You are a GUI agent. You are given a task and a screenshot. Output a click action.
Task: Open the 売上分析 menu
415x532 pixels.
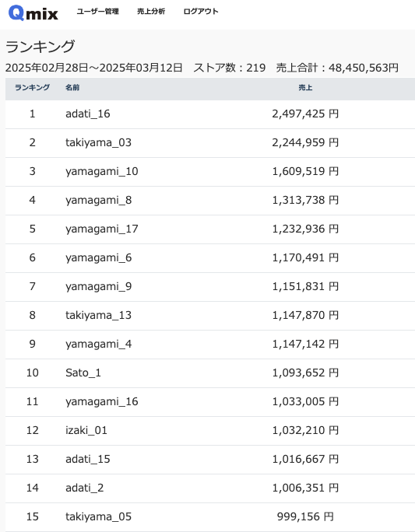click(x=151, y=12)
